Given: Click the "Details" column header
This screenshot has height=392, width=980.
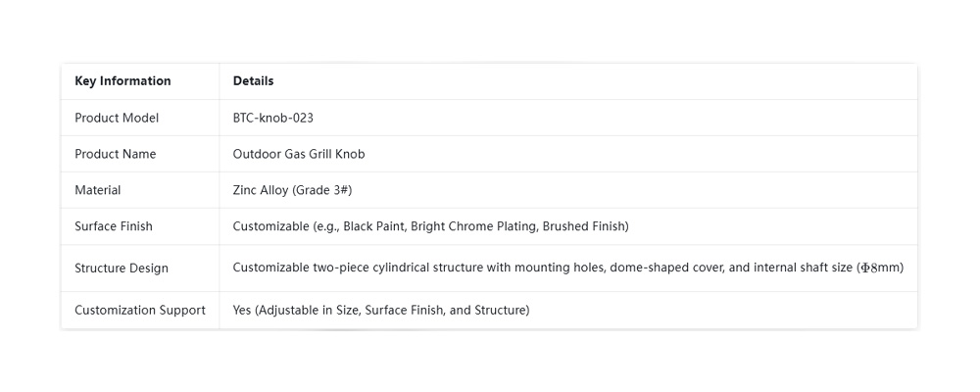Looking at the screenshot, I should click(253, 81).
